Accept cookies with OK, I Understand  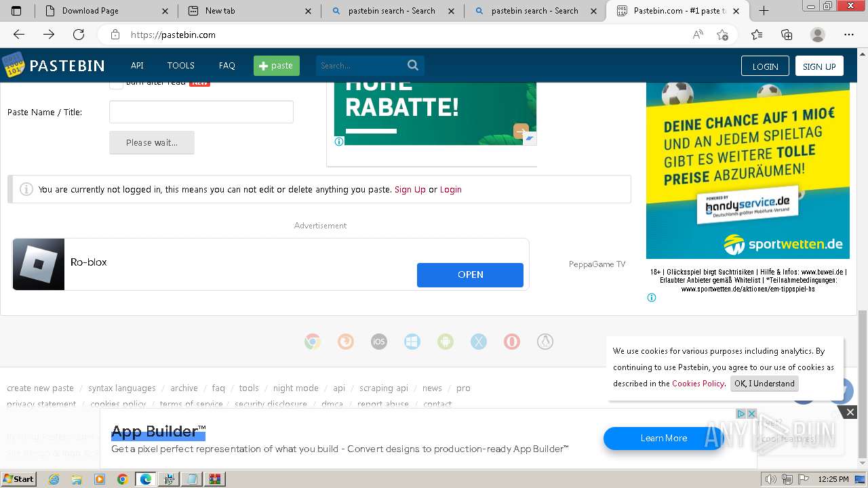pyautogui.click(x=764, y=384)
